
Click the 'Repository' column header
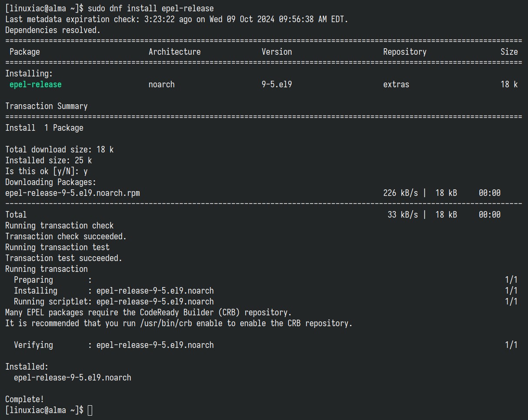tap(405, 52)
